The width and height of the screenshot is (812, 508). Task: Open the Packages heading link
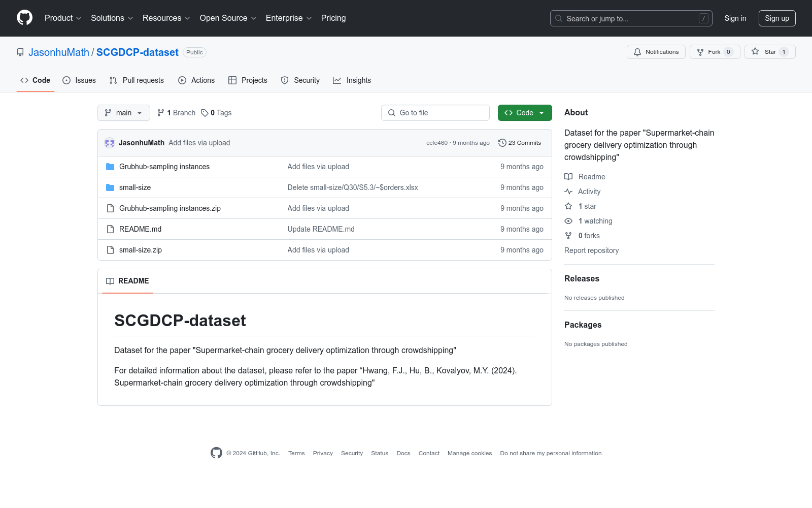tap(583, 325)
